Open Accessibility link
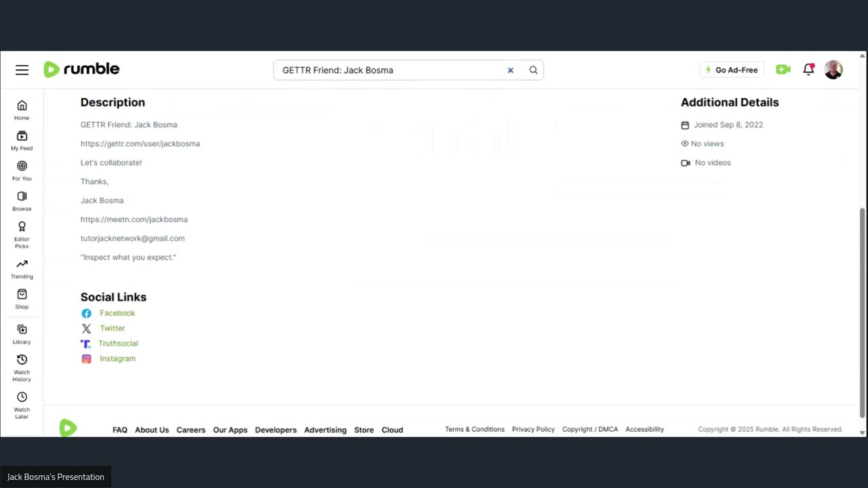 645,429
